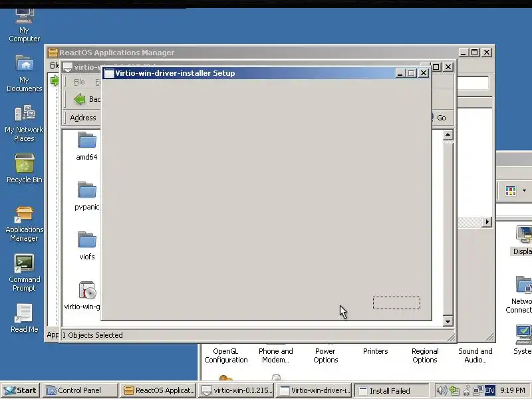The width and height of the screenshot is (532, 399).
Task: Click the explorer scrollbar up arrow
Action: coord(448,135)
